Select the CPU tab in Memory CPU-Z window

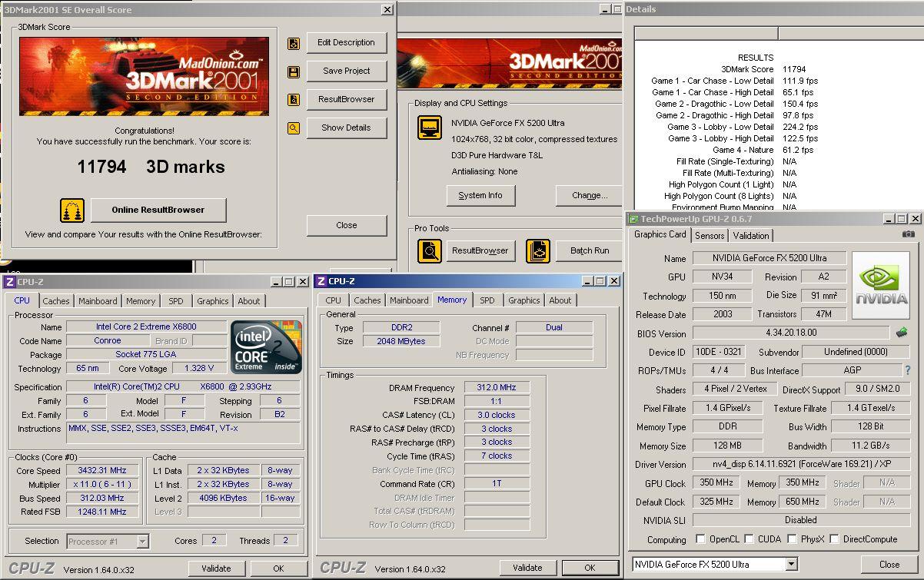coord(333,300)
